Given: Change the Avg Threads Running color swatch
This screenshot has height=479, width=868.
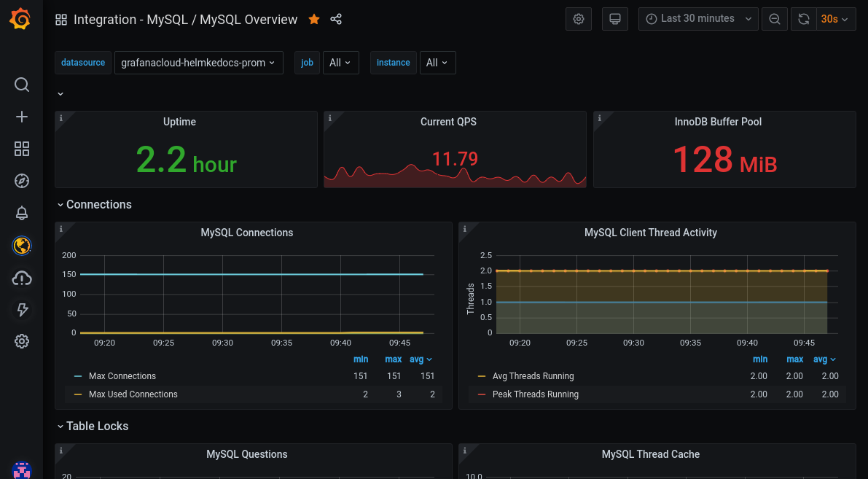Looking at the screenshot, I should tap(482, 376).
